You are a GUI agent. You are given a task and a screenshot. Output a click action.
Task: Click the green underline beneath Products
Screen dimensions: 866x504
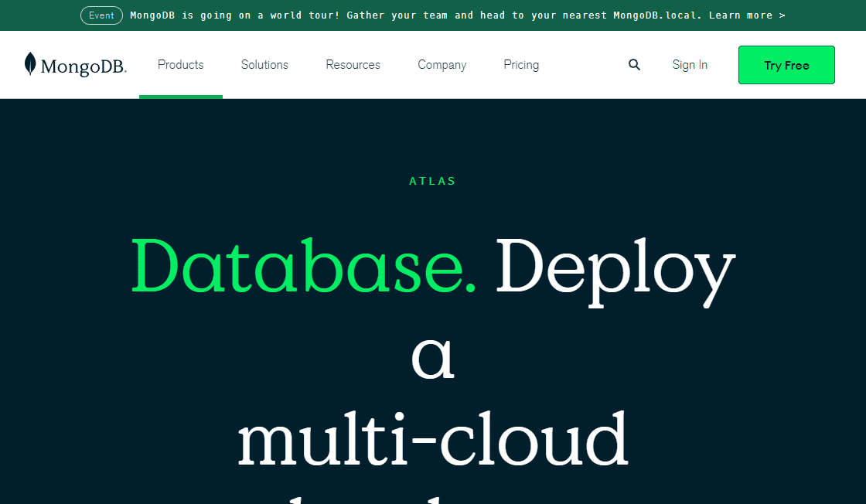pos(180,97)
